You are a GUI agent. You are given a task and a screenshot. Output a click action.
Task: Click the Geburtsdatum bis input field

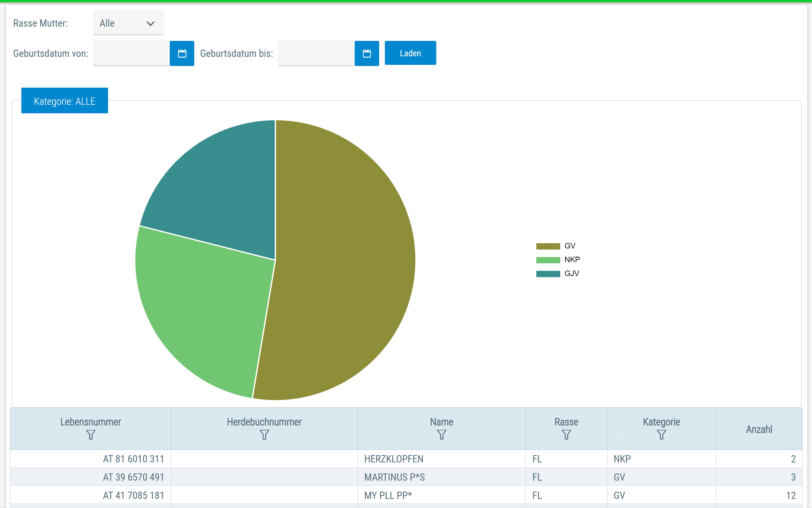[x=316, y=53]
